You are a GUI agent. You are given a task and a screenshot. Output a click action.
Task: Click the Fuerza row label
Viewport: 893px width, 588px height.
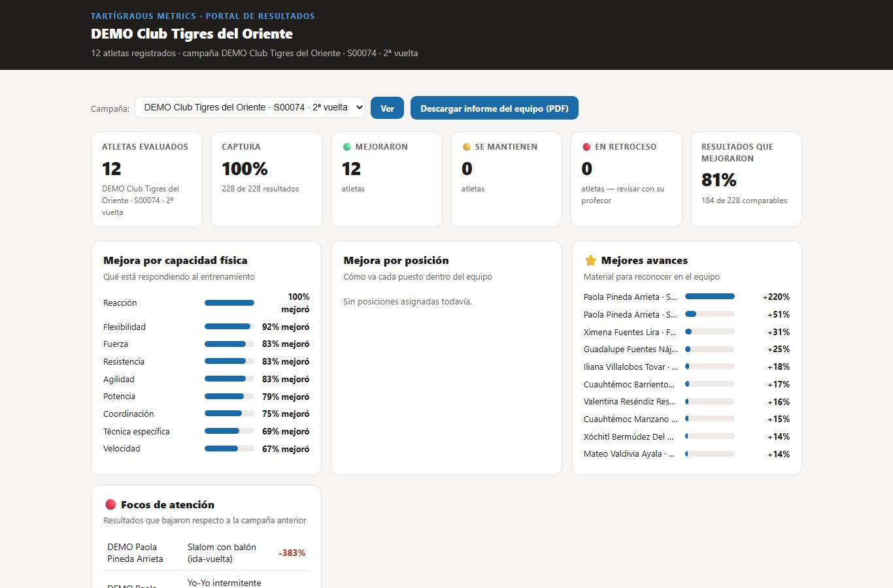[116, 344]
